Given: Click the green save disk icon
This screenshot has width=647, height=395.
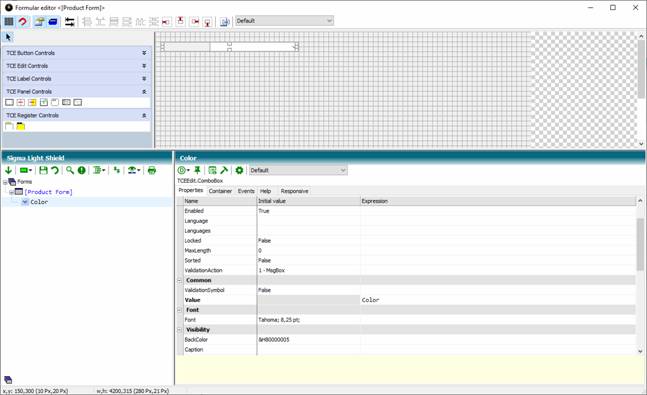Looking at the screenshot, I should [43, 170].
